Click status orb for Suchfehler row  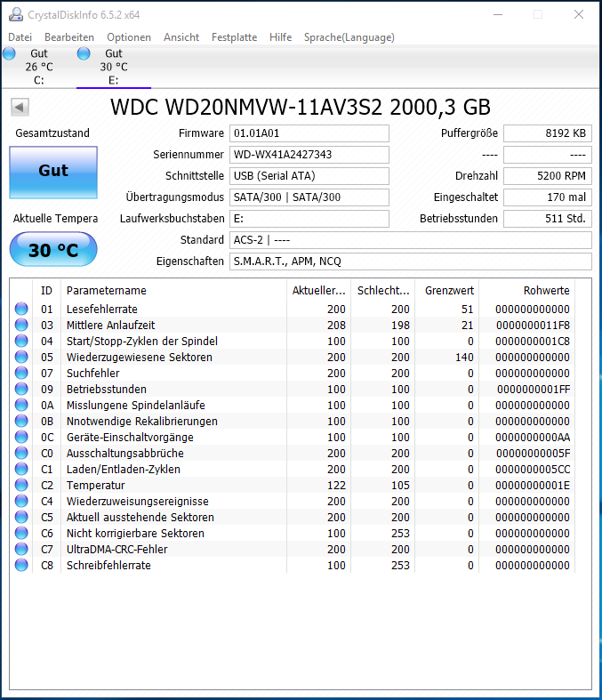[x=21, y=373]
